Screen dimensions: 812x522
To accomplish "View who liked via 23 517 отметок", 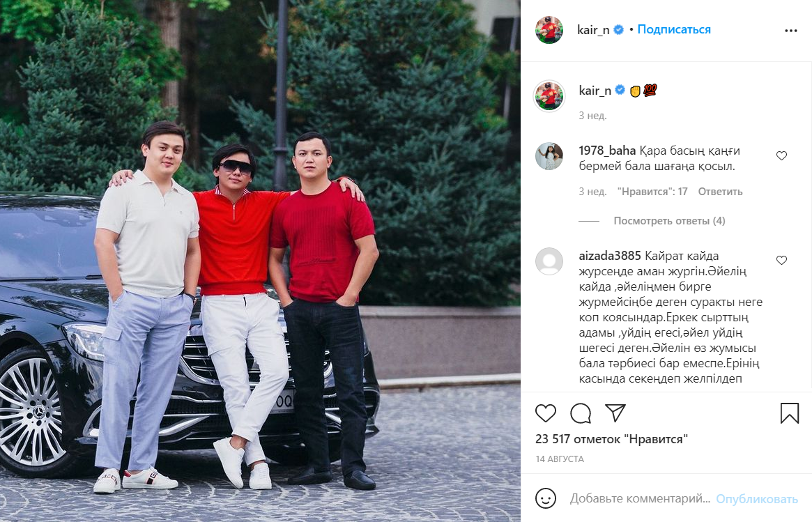I will [611, 439].
